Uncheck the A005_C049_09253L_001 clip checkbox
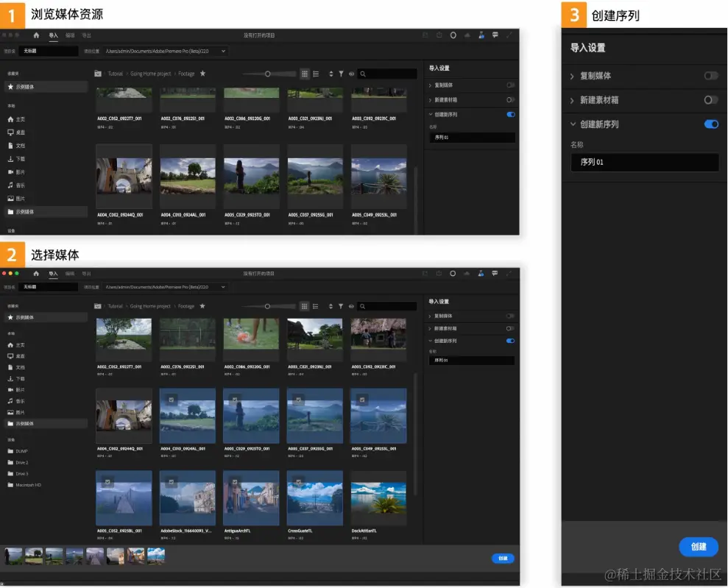Screen dimensions: 728x588 pyautogui.click(x=362, y=400)
